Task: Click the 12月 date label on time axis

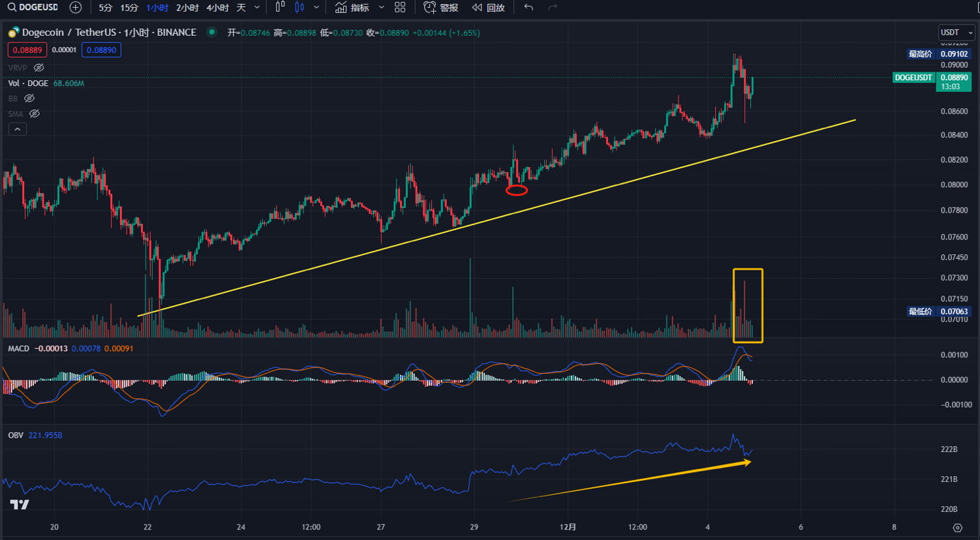Action: (x=568, y=527)
